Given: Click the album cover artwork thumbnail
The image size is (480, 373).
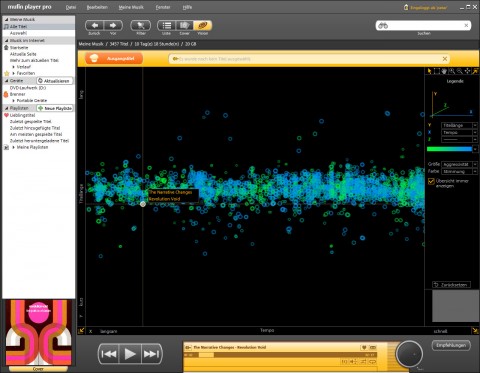Looking at the screenshot, I should click(x=38, y=333).
